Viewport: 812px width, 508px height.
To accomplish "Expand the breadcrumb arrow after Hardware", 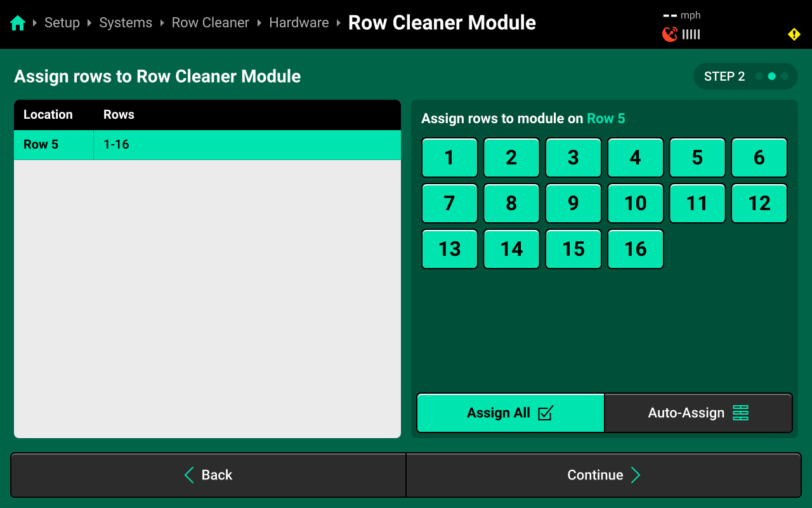I will (x=338, y=23).
